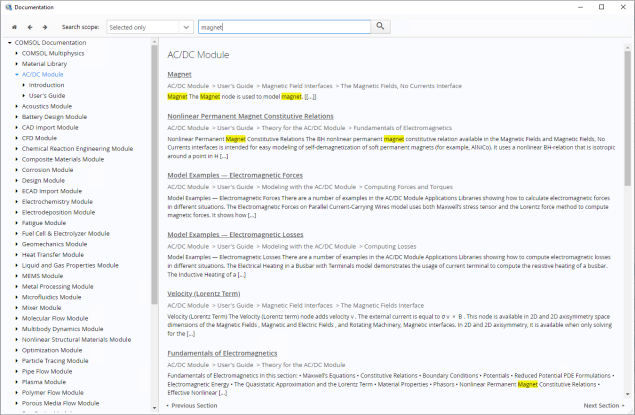Select Electrodeposition Module
The width and height of the screenshot is (635, 415).
(58, 212)
